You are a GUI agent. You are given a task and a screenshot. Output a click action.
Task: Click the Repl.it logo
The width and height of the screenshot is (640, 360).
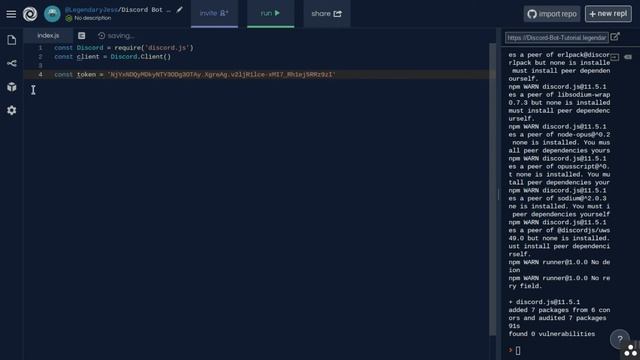tap(30, 14)
